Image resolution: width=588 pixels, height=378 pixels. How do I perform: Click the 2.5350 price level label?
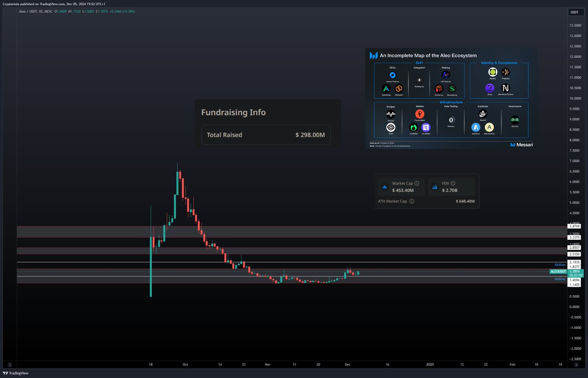coord(574,254)
